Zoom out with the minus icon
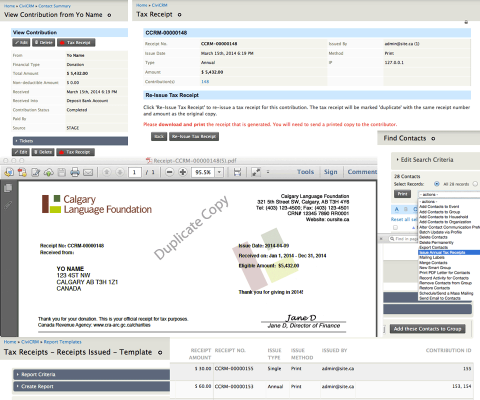 tap(170, 172)
